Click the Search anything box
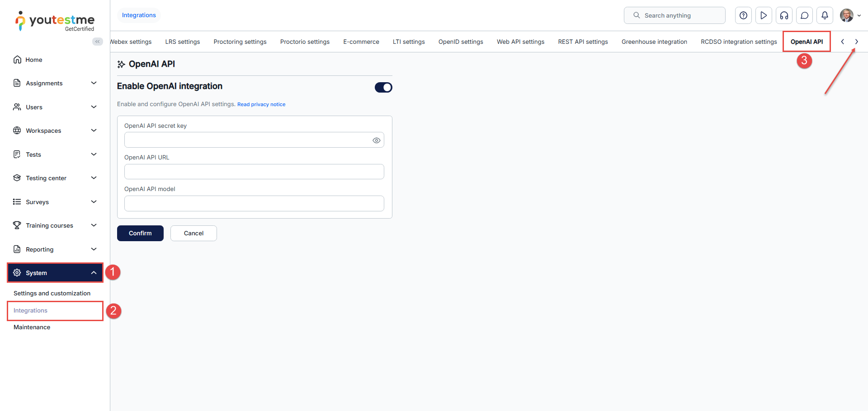This screenshot has width=868, height=411. [x=675, y=15]
